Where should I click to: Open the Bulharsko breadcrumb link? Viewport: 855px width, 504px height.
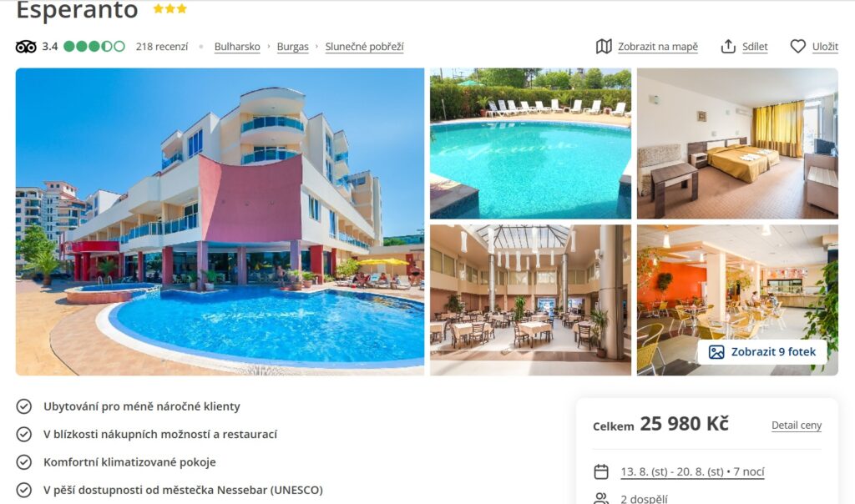pos(237,47)
